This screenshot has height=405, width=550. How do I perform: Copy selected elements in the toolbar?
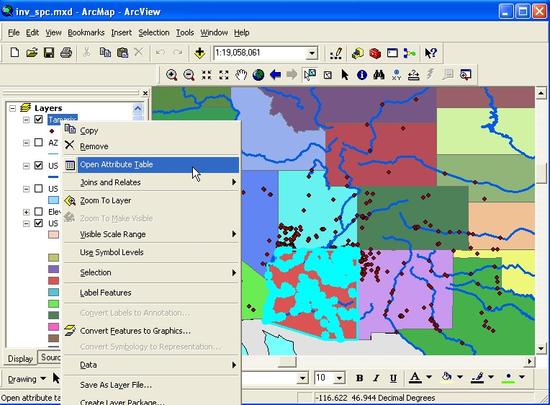pos(105,53)
